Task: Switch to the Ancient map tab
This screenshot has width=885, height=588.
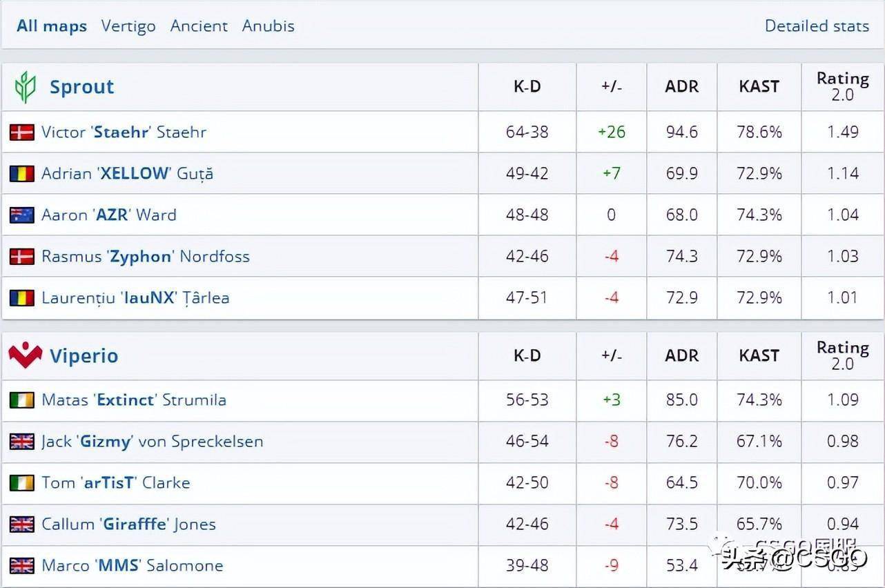Action: click(199, 26)
